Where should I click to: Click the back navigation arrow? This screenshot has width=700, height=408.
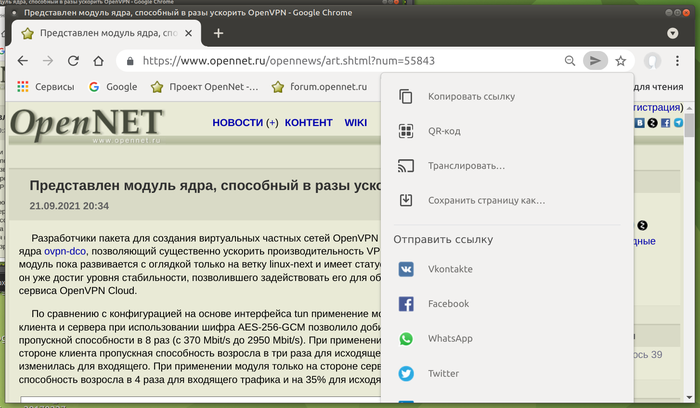point(22,61)
